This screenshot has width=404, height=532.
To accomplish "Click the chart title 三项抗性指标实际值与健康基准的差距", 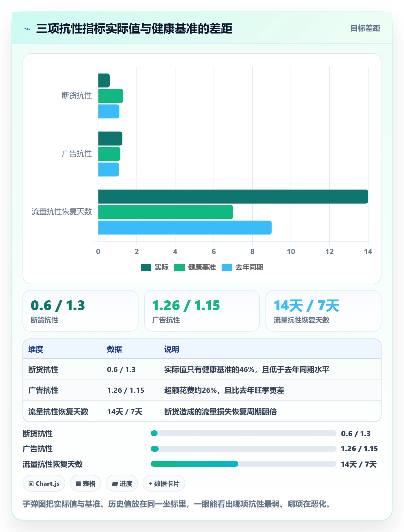I will (134, 29).
